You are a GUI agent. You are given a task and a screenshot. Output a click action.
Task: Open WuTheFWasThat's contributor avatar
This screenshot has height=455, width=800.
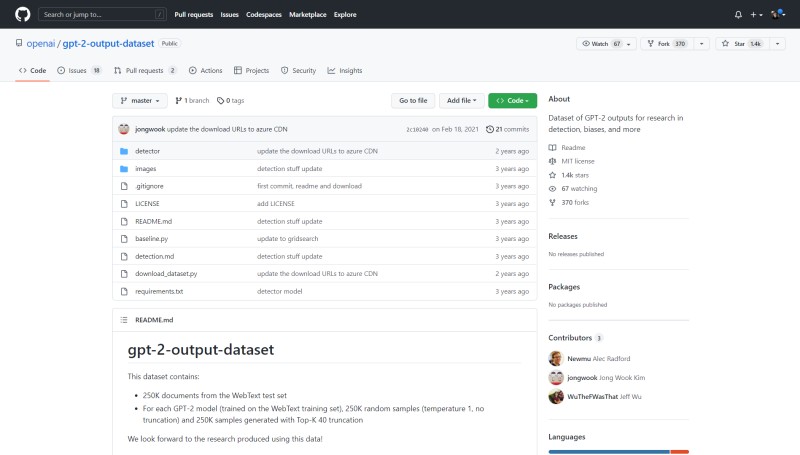click(x=556, y=396)
